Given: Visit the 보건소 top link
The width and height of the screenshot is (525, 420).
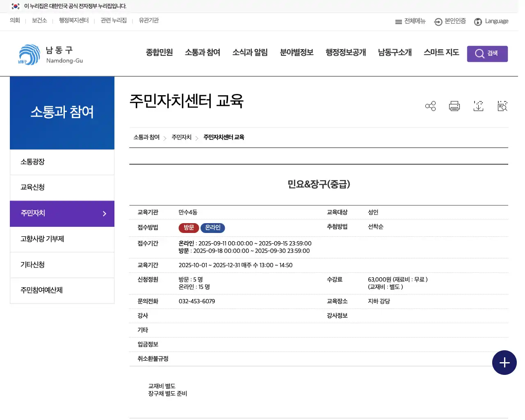Looking at the screenshot, I should point(39,20).
